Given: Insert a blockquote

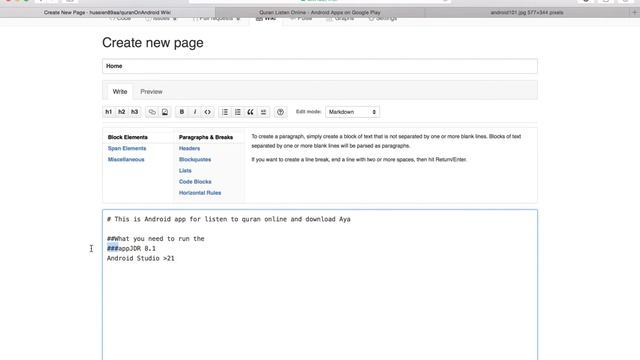Looking at the screenshot, I should [251, 112].
